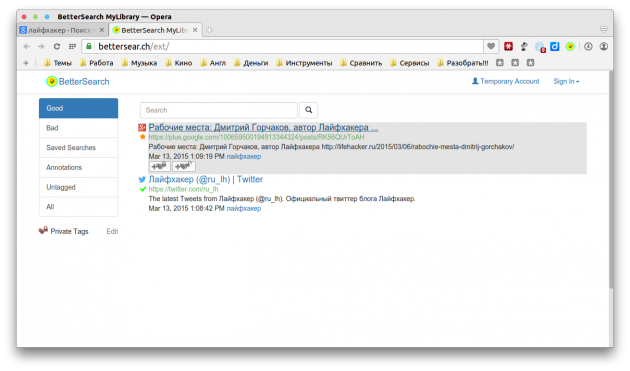Click the browser forward arrow
This screenshot has width=630, height=371.
click(41, 47)
